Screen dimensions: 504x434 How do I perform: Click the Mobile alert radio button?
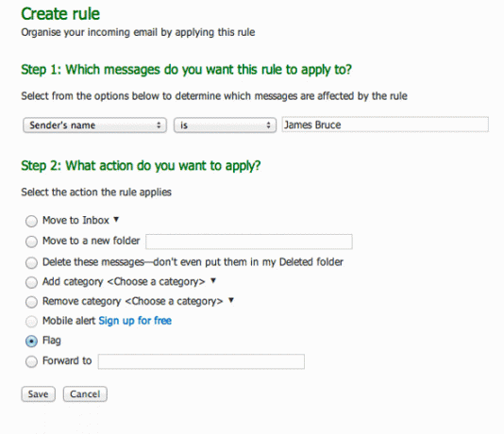31,322
